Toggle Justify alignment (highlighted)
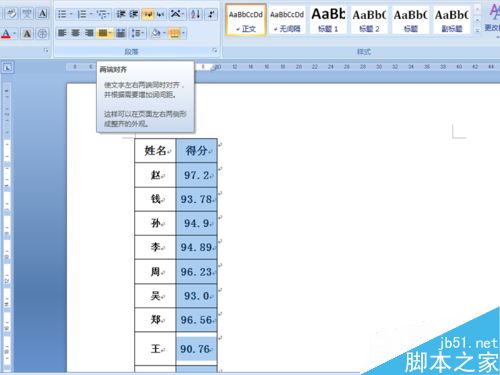 tap(103, 33)
